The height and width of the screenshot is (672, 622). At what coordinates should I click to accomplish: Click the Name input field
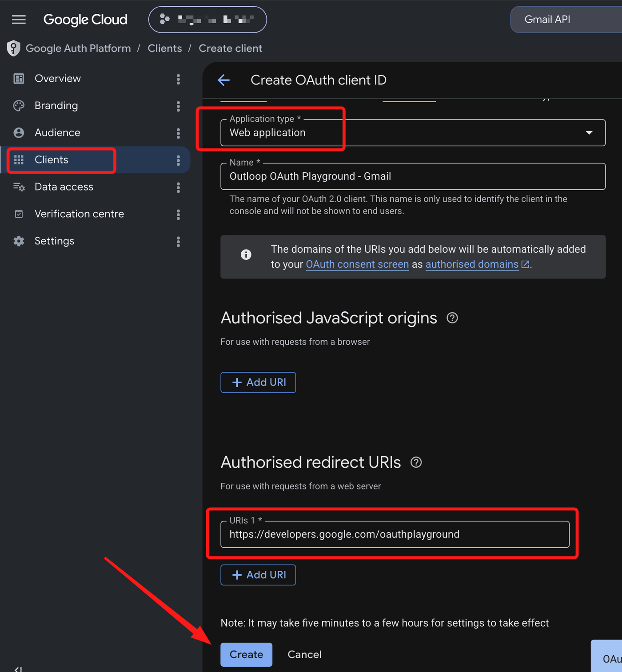pos(413,176)
